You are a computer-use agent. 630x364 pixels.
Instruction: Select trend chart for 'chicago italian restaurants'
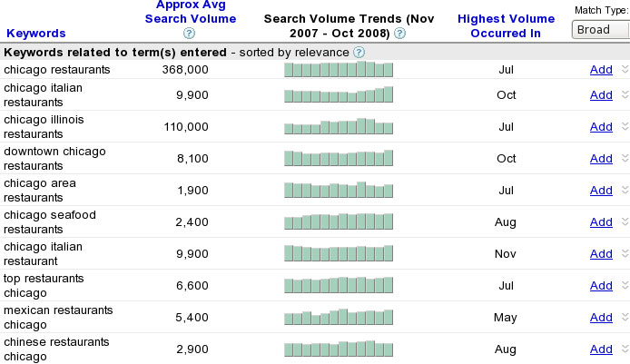click(x=339, y=94)
